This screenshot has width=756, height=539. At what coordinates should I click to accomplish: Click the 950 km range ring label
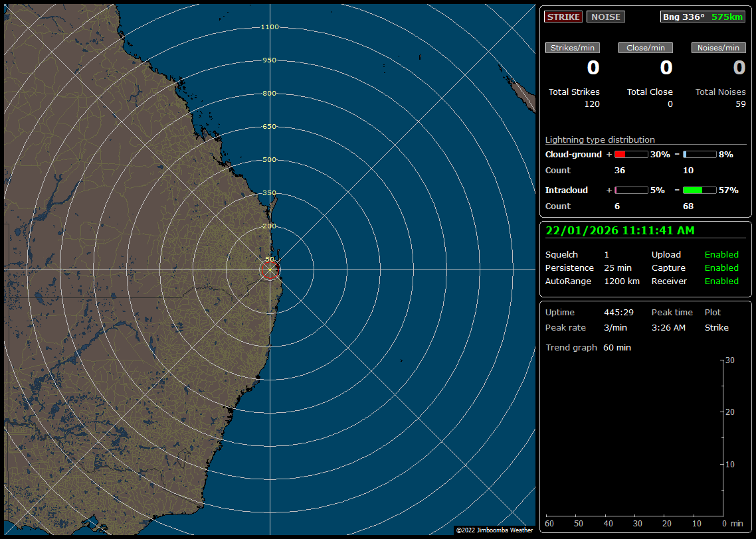click(270, 60)
